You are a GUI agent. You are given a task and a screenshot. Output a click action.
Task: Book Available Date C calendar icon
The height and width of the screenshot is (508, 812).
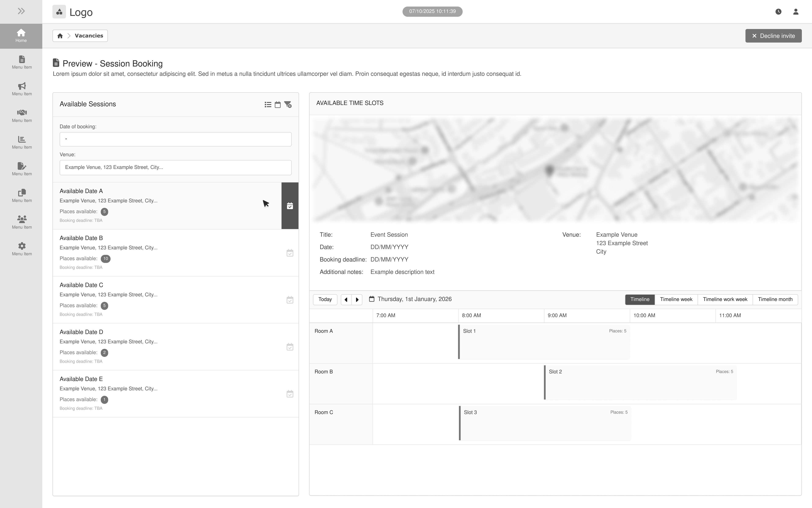pyautogui.click(x=290, y=300)
